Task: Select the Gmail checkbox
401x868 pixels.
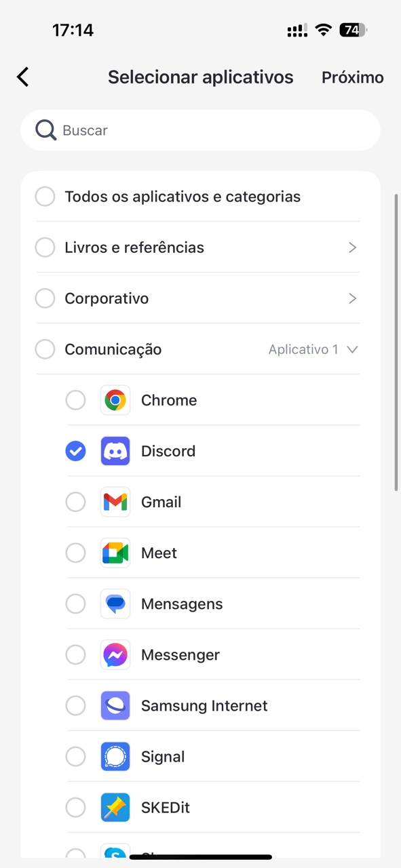Action: tap(75, 502)
